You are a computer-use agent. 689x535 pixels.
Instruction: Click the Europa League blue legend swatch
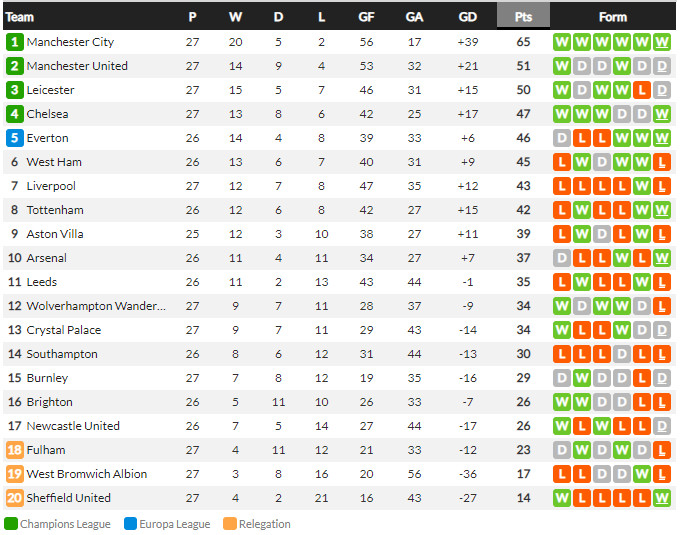pos(130,524)
